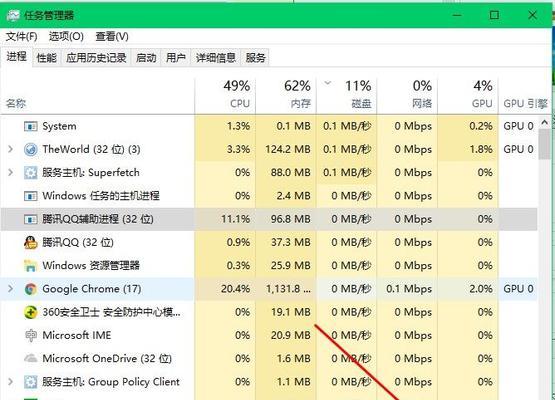Image resolution: width=555 pixels, height=400 pixels.
Task: Expand the Google Chrome (17) process group
Action: 11,289
